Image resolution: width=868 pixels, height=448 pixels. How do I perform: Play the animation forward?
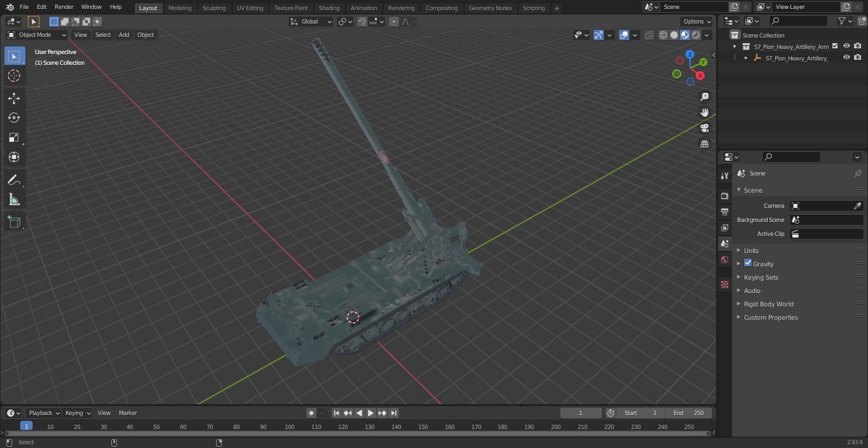(x=371, y=413)
